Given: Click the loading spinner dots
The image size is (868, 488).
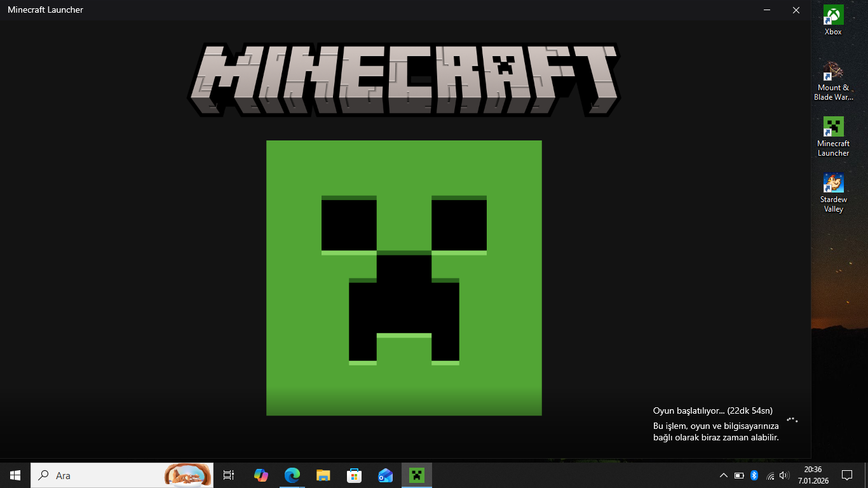Looking at the screenshot, I should (792, 419).
